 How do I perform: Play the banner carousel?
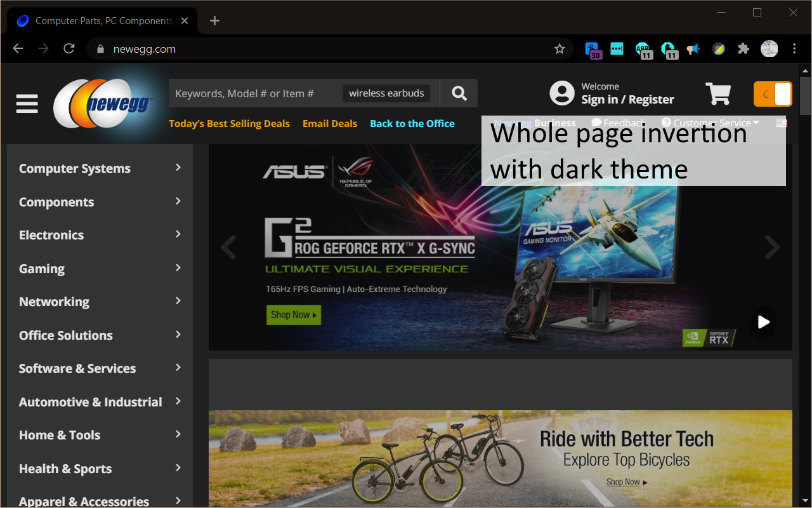(763, 322)
